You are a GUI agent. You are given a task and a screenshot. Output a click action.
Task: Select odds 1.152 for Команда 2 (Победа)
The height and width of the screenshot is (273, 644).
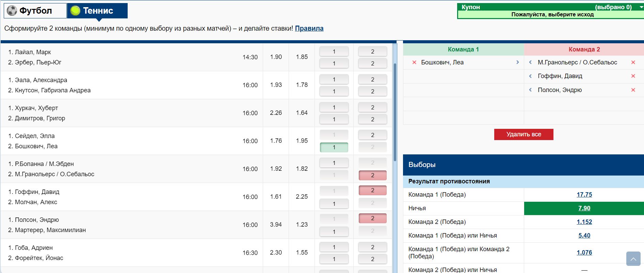point(584,222)
